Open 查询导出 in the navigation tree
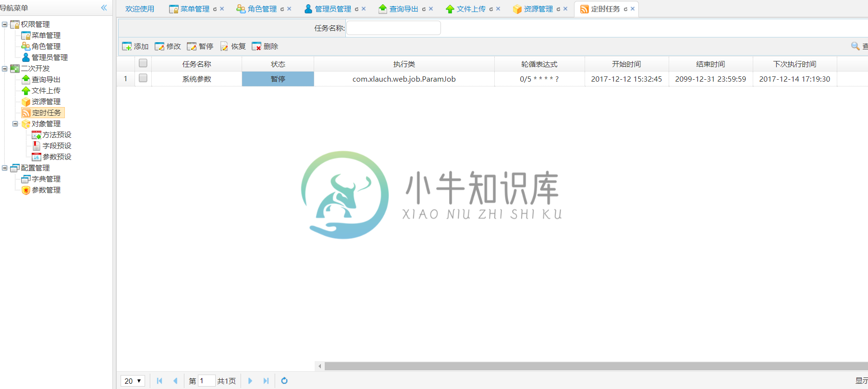The image size is (868, 389). pyautogui.click(x=46, y=80)
